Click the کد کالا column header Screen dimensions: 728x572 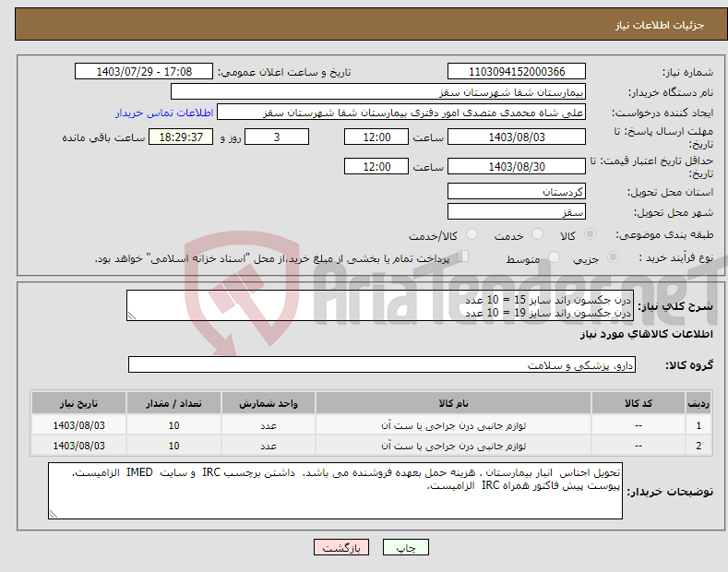tap(638, 403)
